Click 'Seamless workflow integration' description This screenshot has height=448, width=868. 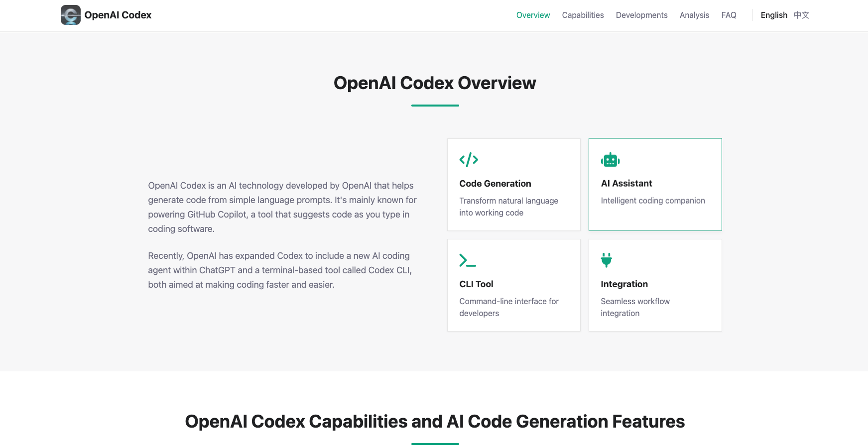point(635,307)
